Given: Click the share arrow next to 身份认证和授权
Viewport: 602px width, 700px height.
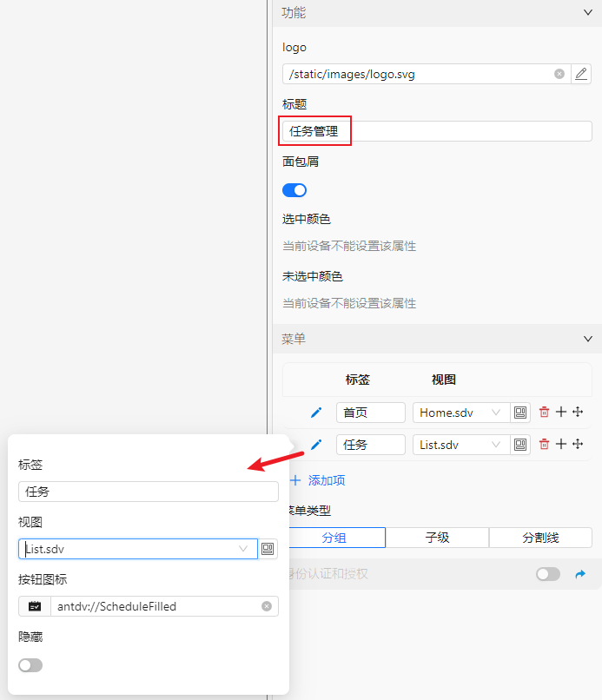Looking at the screenshot, I should 581,574.
